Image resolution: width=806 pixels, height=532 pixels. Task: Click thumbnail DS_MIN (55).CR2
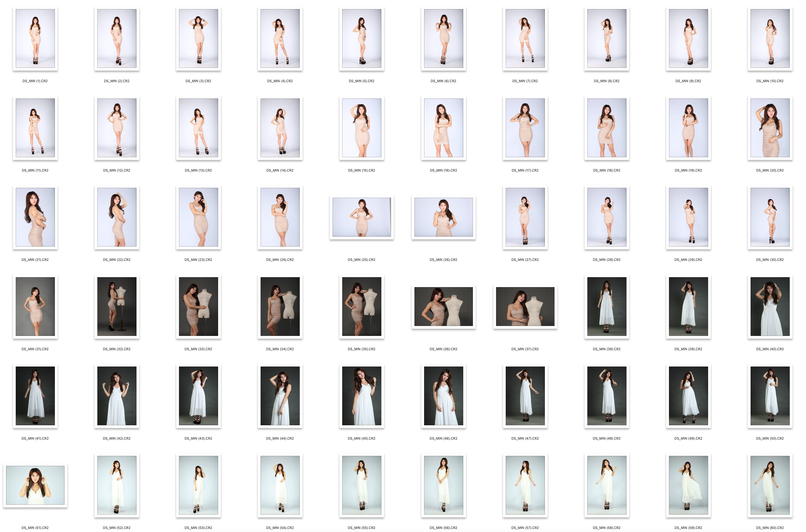point(361,485)
